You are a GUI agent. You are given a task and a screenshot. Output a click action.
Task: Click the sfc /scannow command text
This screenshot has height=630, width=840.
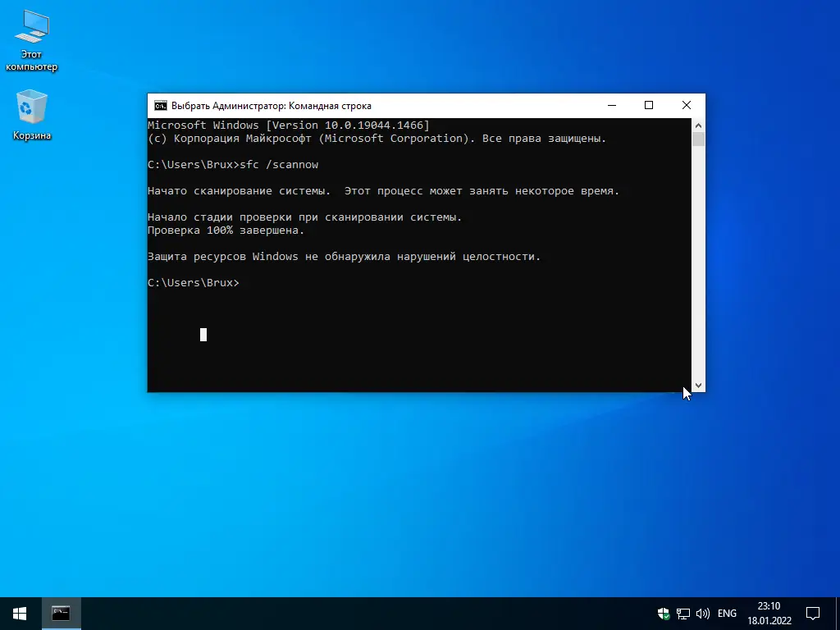click(x=279, y=164)
